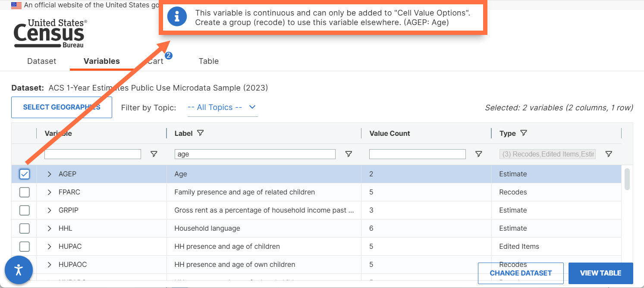Select the HHL Household language checkbox
The width and height of the screenshot is (644, 288).
click(x=25, y=229)
